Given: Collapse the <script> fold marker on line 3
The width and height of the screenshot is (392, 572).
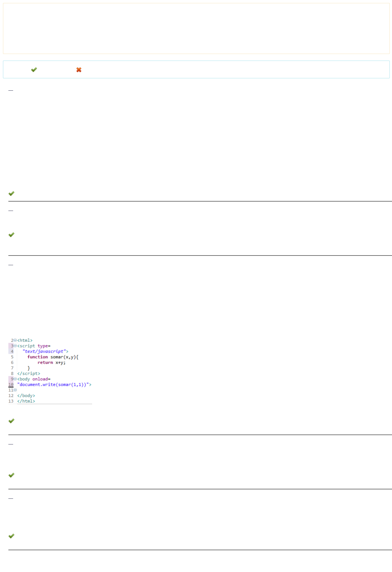Looking at the screenshot, I should pos(15,346).
